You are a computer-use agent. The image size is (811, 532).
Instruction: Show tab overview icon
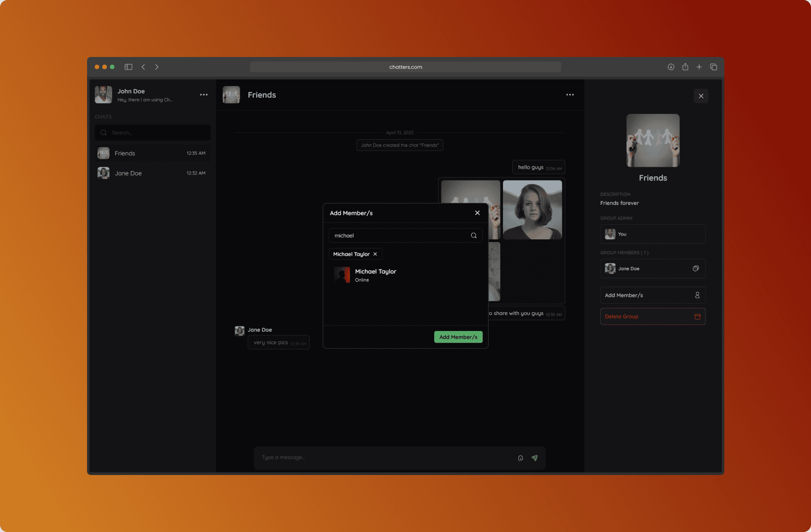714,67
